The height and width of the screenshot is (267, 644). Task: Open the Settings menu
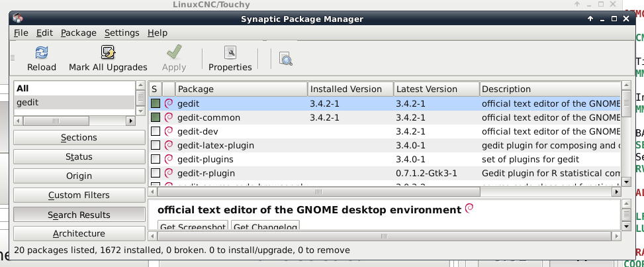pyautogui.click(x=122, y=33)
